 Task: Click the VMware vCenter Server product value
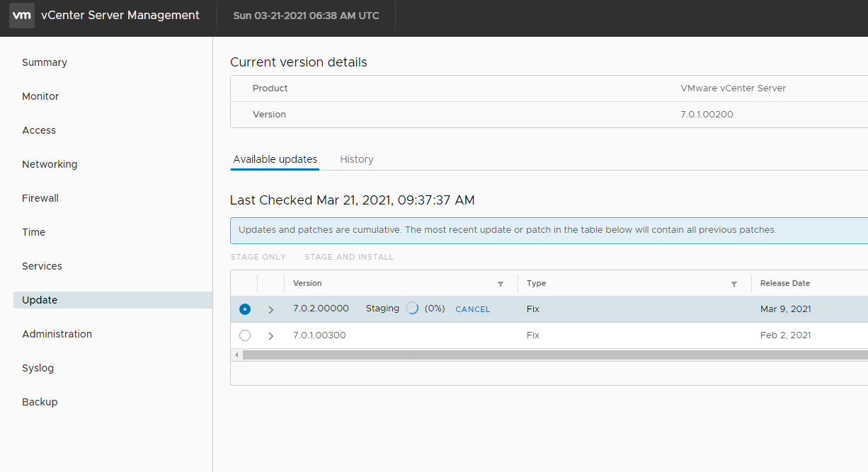click(x=733, y=88)
